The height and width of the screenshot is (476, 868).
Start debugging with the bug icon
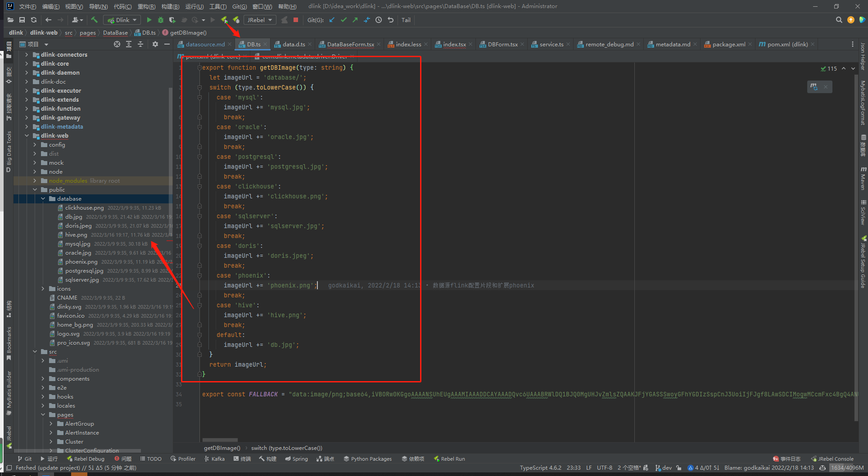click(161, 20)
